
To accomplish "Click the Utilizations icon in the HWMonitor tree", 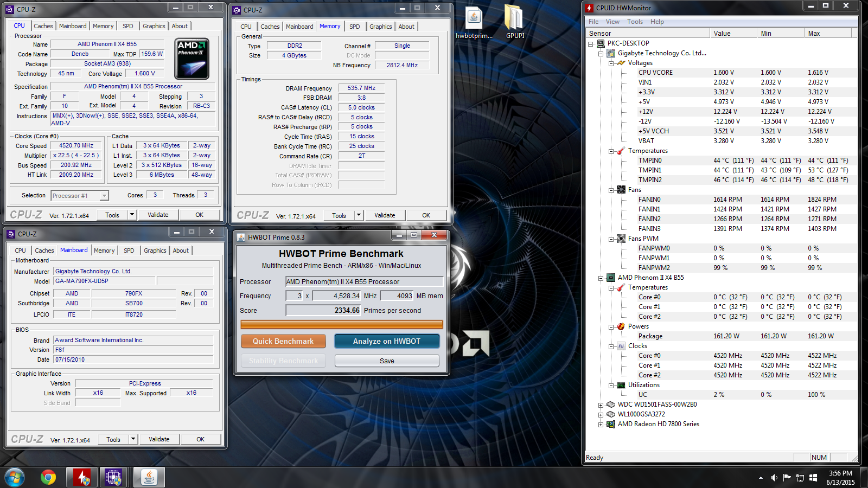I will [x=621, y=385].
